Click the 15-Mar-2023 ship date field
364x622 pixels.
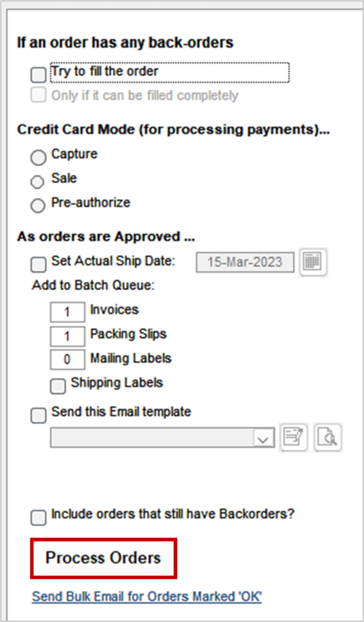[244, 262]
